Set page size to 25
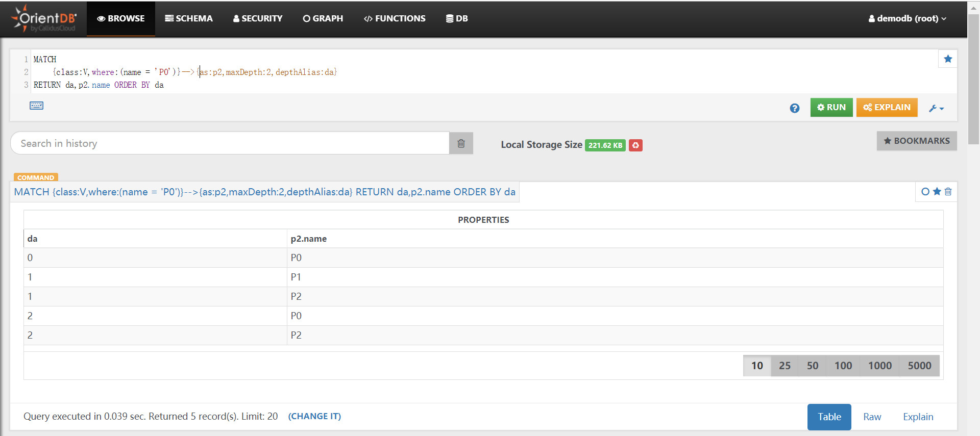Viewport: 980px width, 436px height. [x=785, y=366]
